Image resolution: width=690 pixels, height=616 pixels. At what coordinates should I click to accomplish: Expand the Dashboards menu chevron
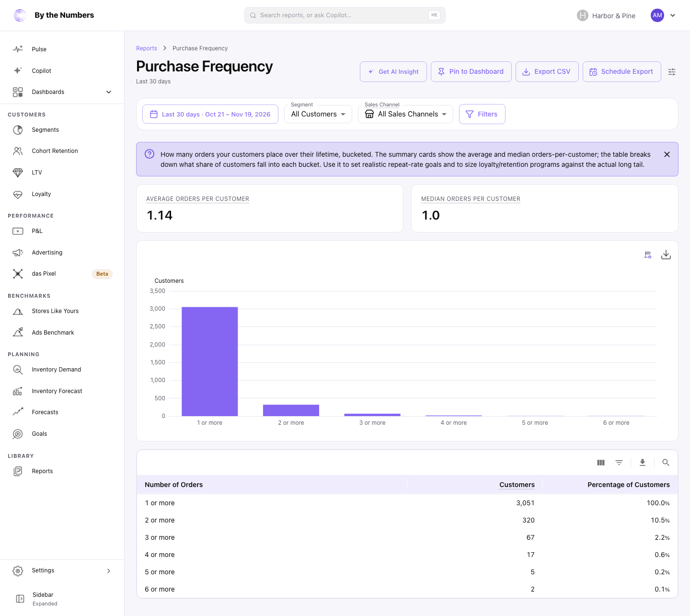click(109, 92)
